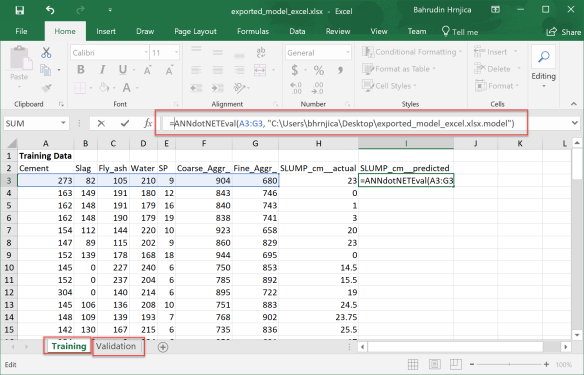
Task: Click Center alignment icon
Action: pyautogui.click(x=218, y=70)
